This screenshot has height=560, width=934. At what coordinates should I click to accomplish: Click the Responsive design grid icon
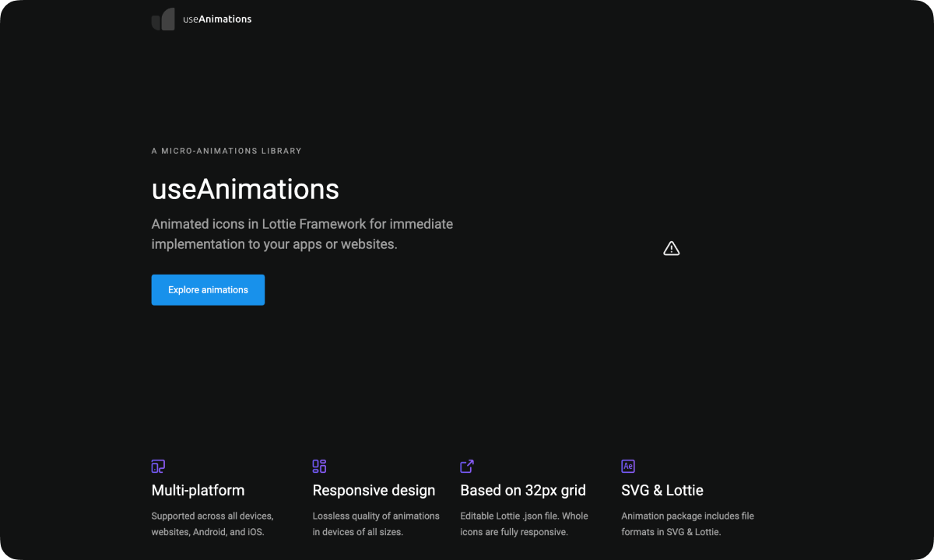click(x=319, y=467)
